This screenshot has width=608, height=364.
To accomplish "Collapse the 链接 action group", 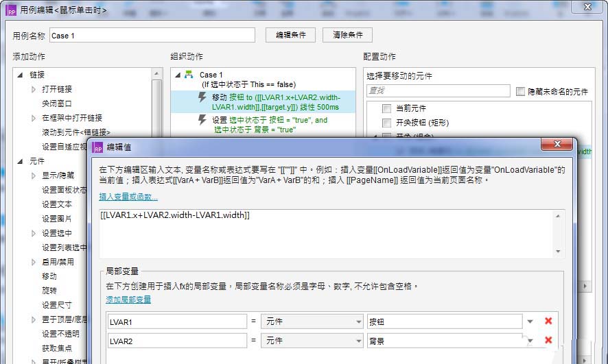I will [20, 75].
